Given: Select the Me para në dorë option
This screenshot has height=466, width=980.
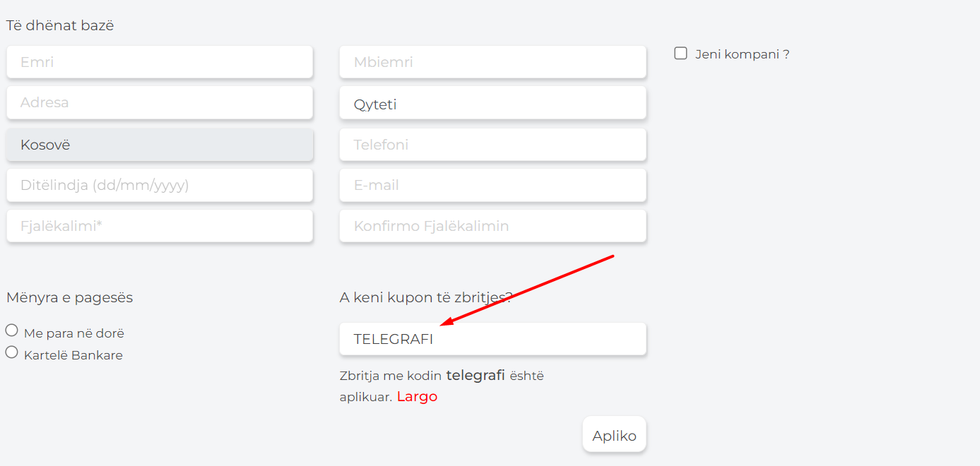Looking at the screenshot, I should [12, 331].
